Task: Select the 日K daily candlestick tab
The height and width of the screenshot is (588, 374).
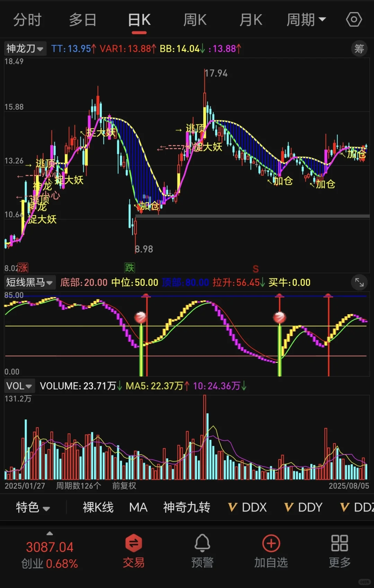Action: 139,20
